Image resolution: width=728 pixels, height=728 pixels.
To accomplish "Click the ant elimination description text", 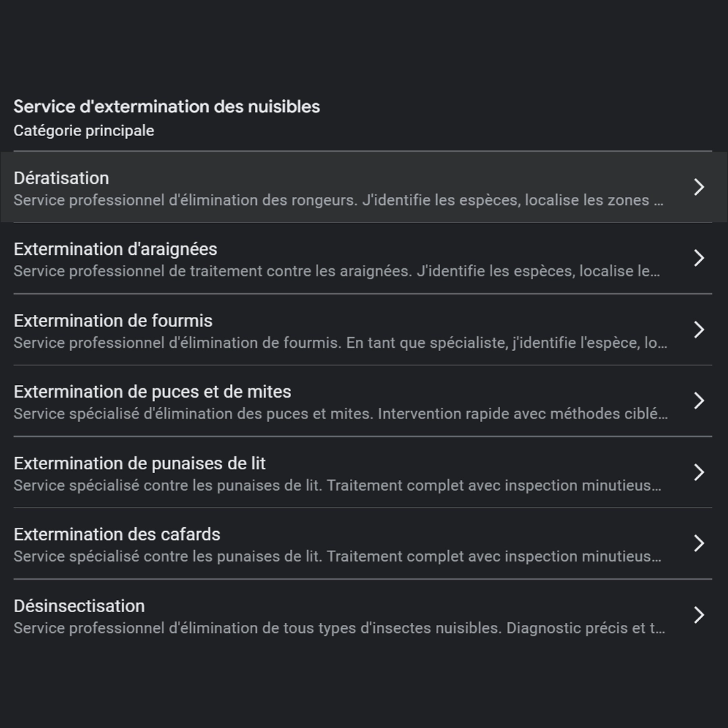I will click(340, 342).
